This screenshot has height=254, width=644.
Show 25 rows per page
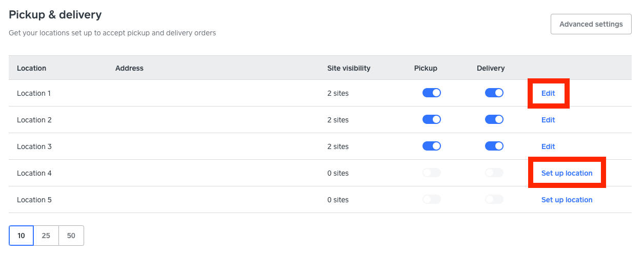(46, 236)
